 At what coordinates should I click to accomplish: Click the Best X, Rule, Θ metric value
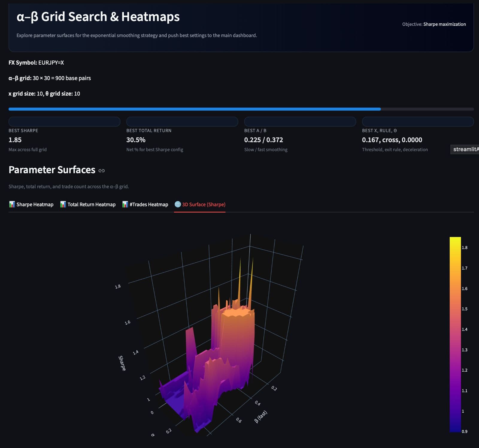coord(392,140)
